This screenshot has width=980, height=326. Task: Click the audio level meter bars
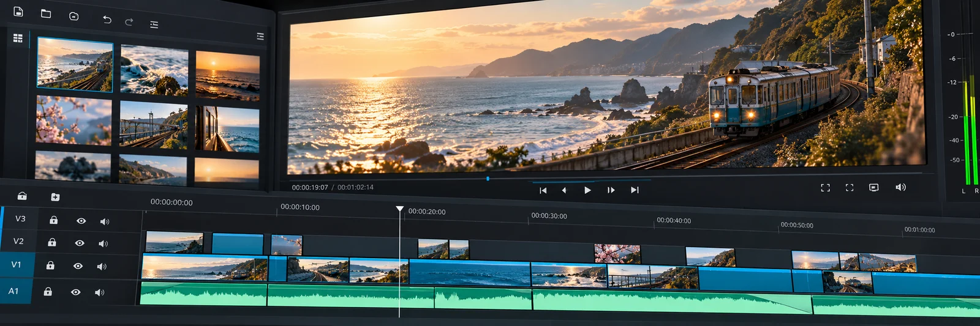coord(970,130)
